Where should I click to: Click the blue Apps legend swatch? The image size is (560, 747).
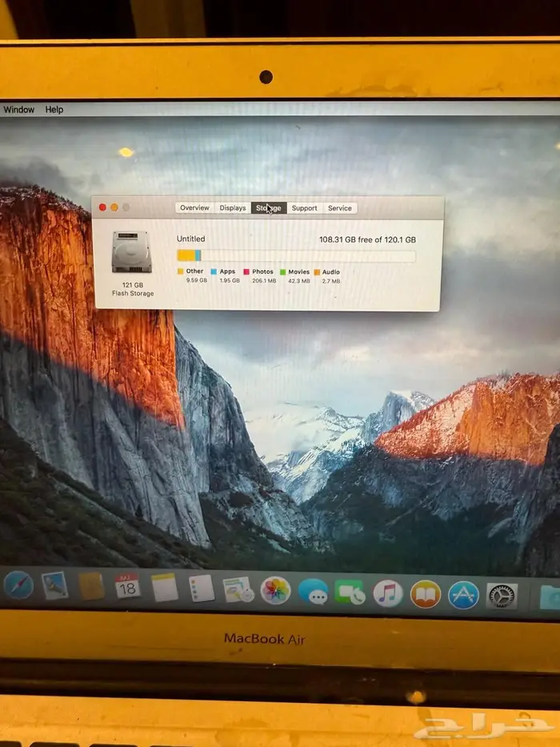tap(214, 271)
